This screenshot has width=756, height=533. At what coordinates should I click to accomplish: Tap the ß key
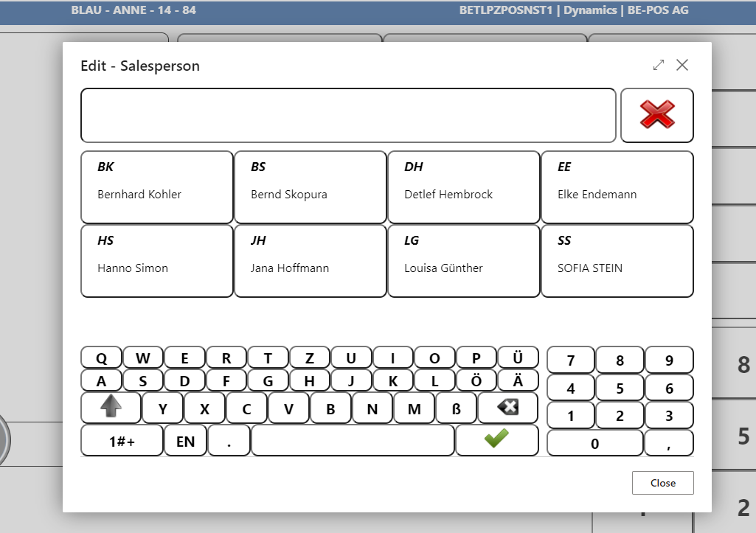[456, 408]
